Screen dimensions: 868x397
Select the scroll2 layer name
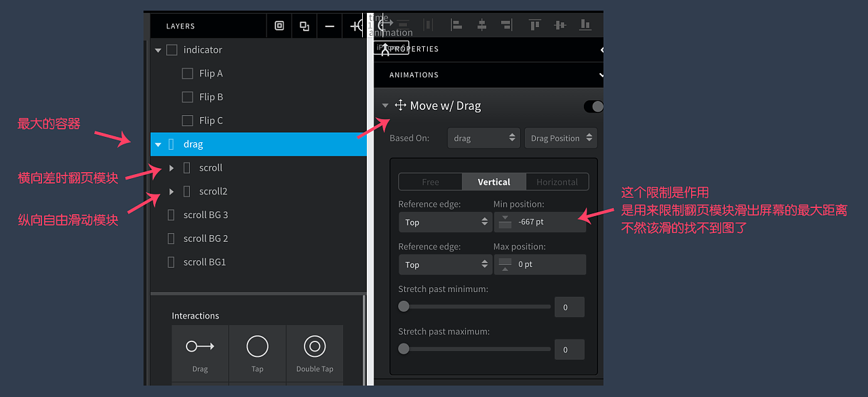click(x=214, y=191)
